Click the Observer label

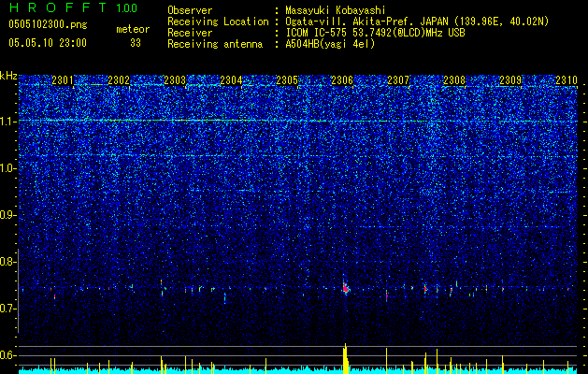click(x=190, y=10)
